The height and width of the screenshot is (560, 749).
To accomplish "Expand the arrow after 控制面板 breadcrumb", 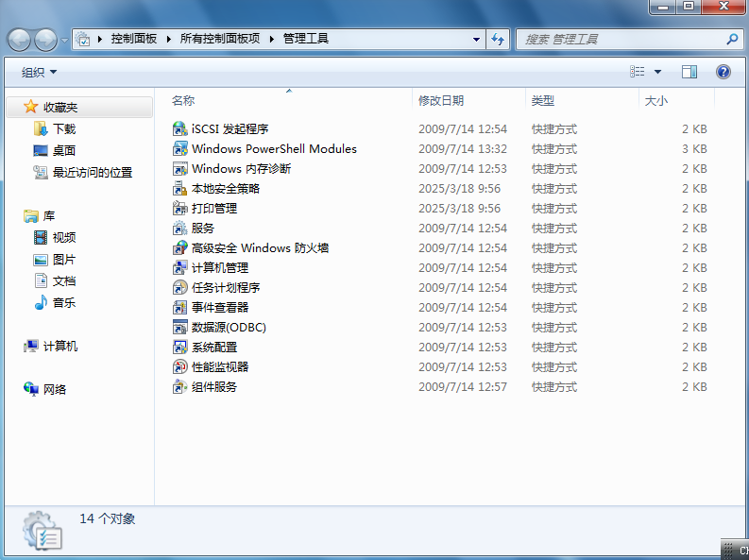I will coord(169,39).
